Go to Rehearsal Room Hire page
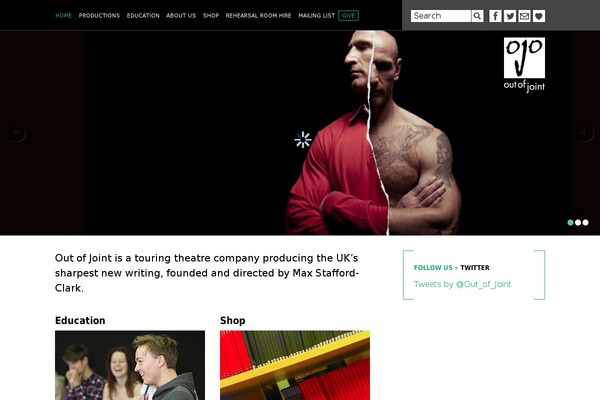Image resolution: width=600 pixels, height=400 pixels. (x=258, y=16)
